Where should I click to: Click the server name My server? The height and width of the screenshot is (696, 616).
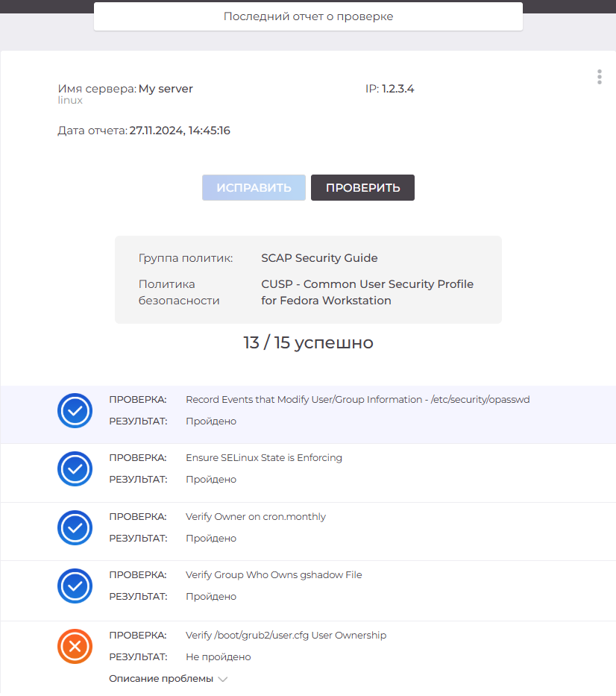pyautogui.click(x=166, y=89)
